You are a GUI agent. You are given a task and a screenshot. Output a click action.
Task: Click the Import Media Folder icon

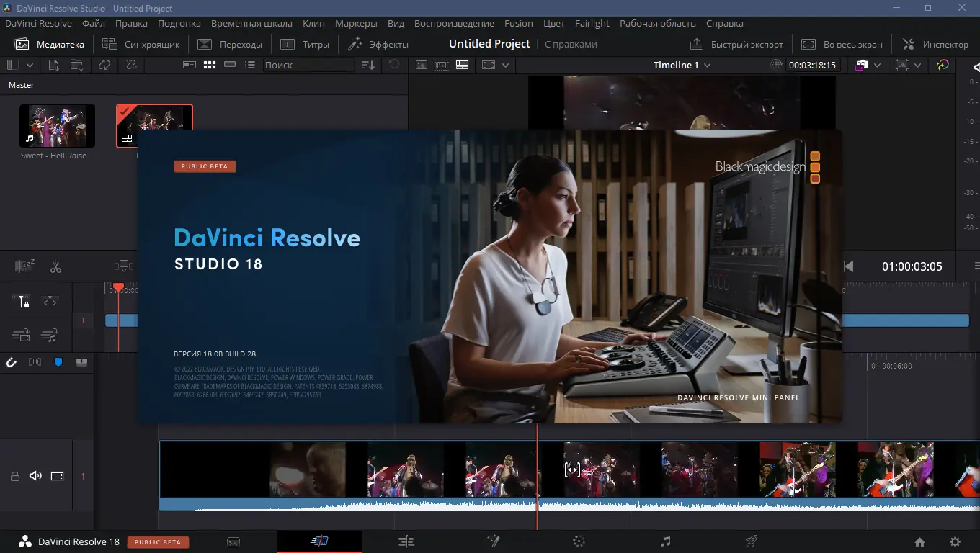[x=76, y=65]
